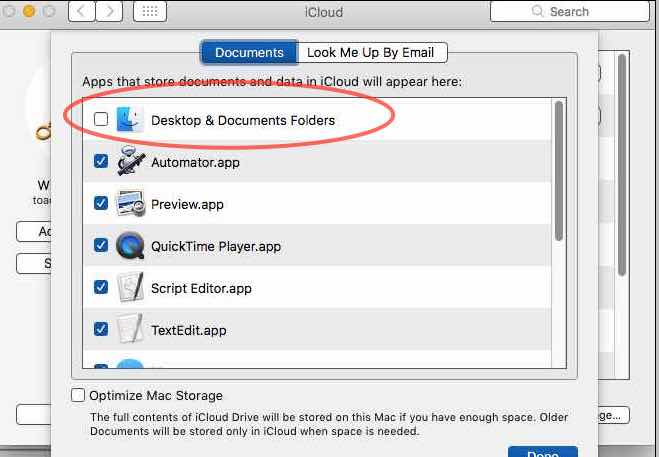Select the Script Editor.app row text
The height and width of the screenshot is (457, 659).
click(201, 289)
